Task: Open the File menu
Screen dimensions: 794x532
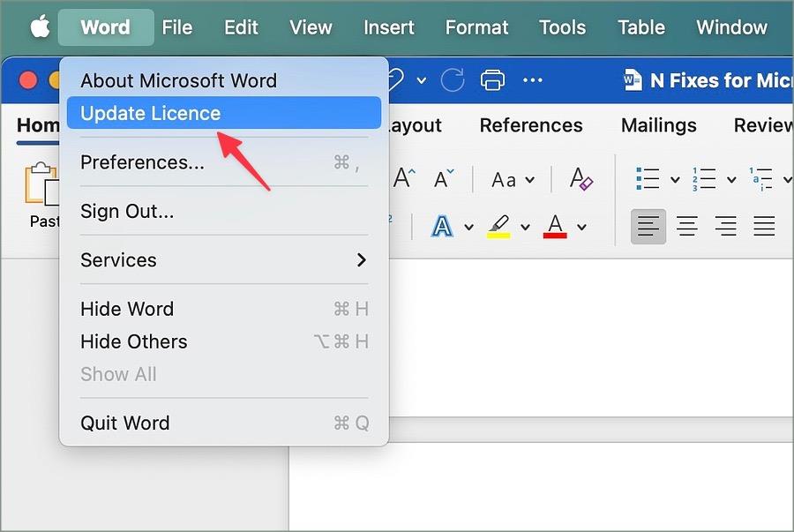Action: (x=176, y=27)
